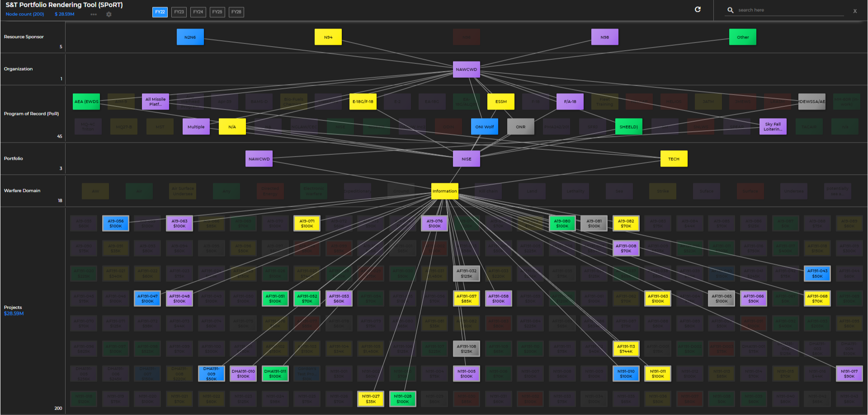Open project AF191-051 $100K
Image resolution: width=868 pixels, height=415 pixels.
pyautogui.click(x=275, y=299)
